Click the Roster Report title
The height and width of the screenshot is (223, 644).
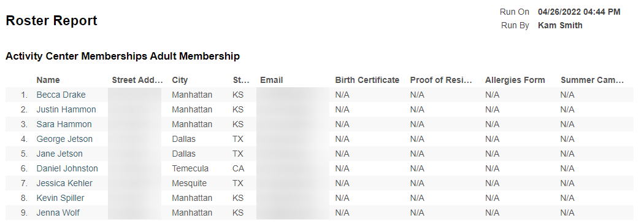click(52, 20)
